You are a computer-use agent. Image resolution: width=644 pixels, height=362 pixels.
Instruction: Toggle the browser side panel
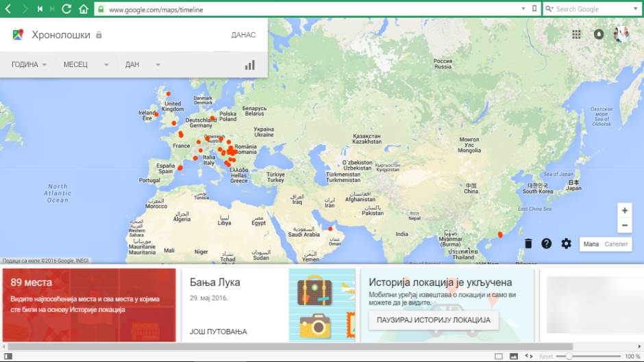click(8, 357)
